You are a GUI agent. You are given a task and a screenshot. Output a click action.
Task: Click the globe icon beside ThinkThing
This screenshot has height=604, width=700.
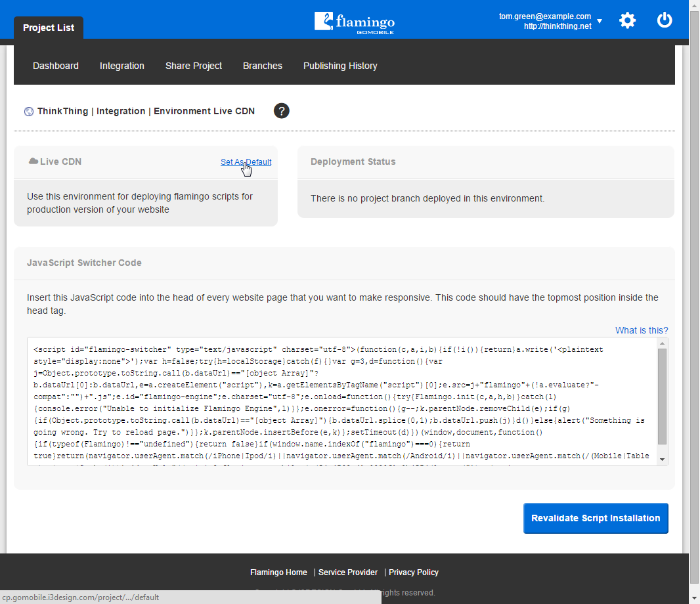pyautogui.click(x=29, y=112)
